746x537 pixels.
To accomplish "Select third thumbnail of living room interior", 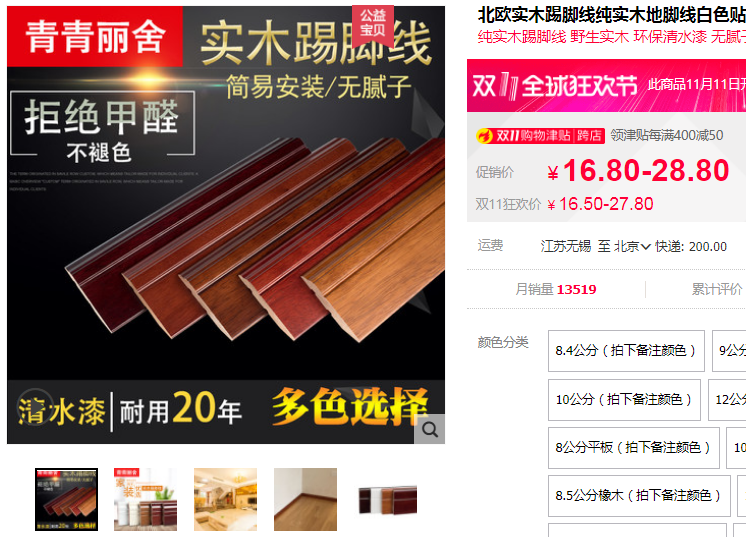I will (x=226, y=499).
